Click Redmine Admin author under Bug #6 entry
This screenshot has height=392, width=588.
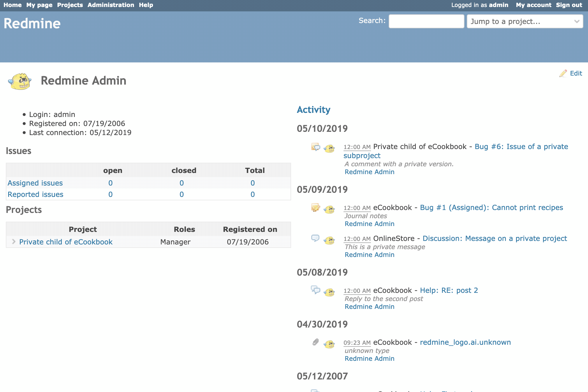point(369,172)
